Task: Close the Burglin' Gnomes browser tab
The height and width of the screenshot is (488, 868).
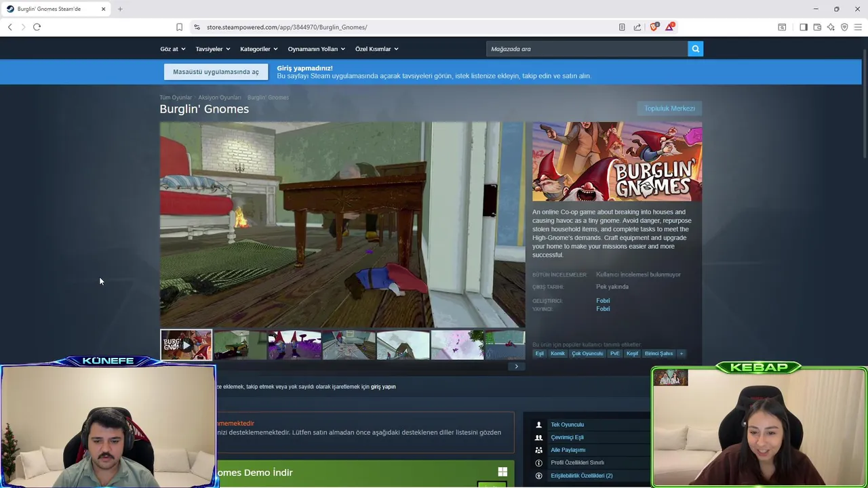Action: click(103, 9)
